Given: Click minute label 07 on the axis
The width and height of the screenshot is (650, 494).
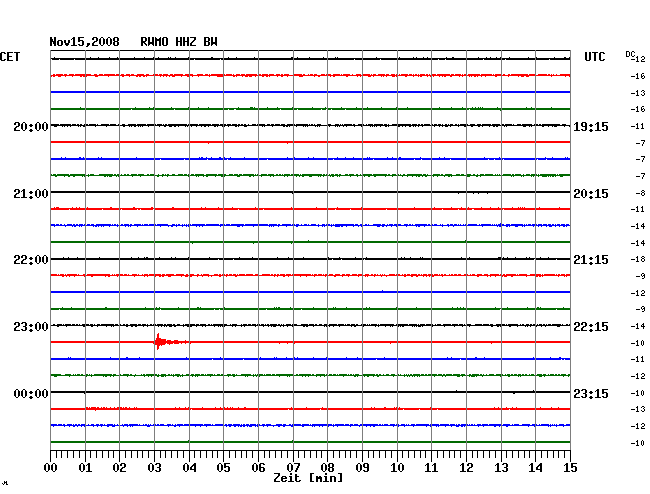Looking at the screenshot, I should tap(293, 468).
